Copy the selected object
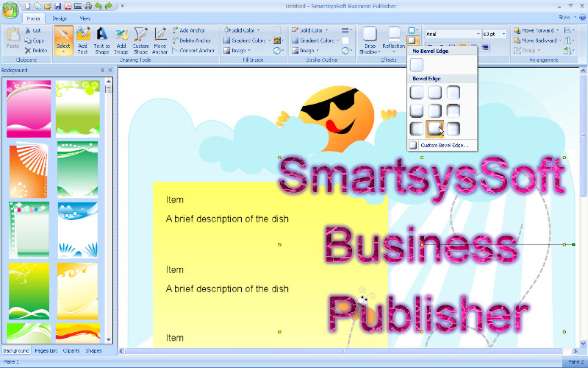This screenshot has height=368, width=588. (x=34, y=40)
